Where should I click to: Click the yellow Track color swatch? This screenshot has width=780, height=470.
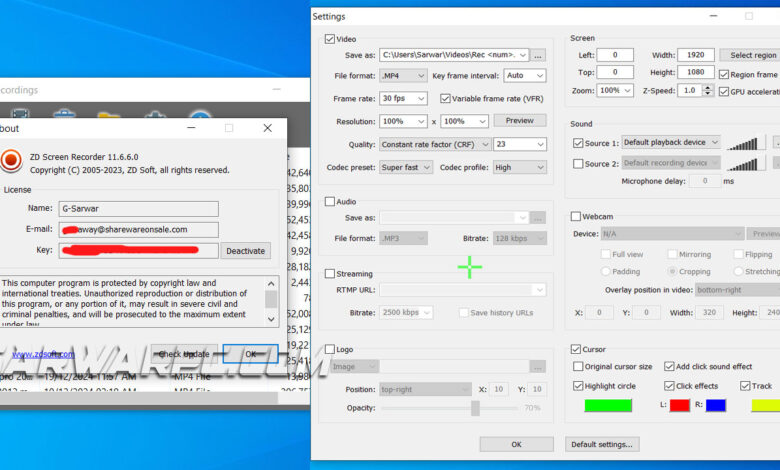pyautogui.click(x=766, y=405)
